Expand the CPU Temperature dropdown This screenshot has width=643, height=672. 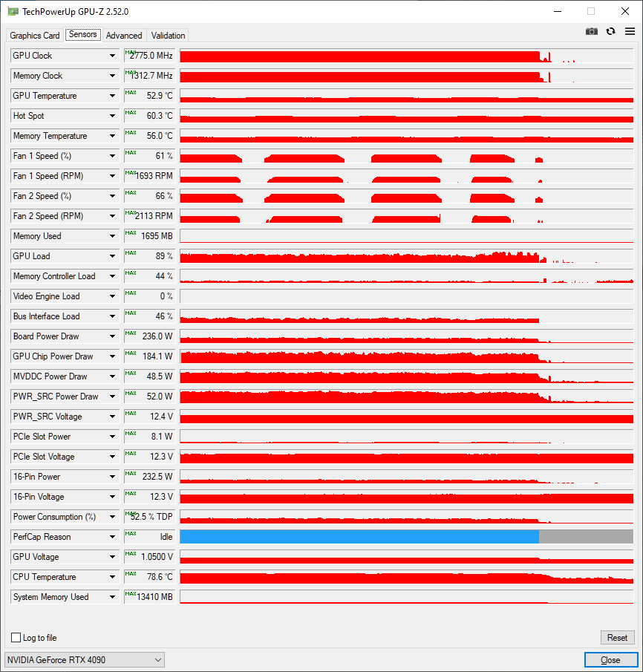pyautogui.click(x=112, y=577)
